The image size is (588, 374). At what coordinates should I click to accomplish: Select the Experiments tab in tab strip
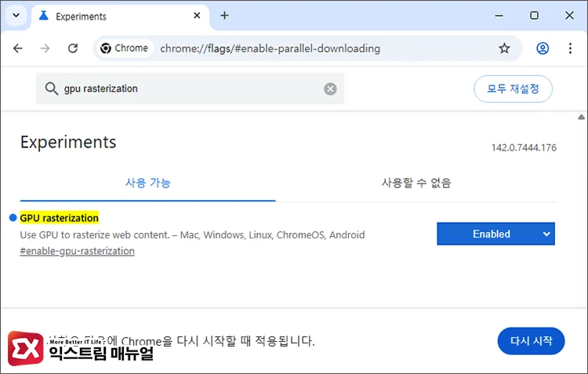120,16
